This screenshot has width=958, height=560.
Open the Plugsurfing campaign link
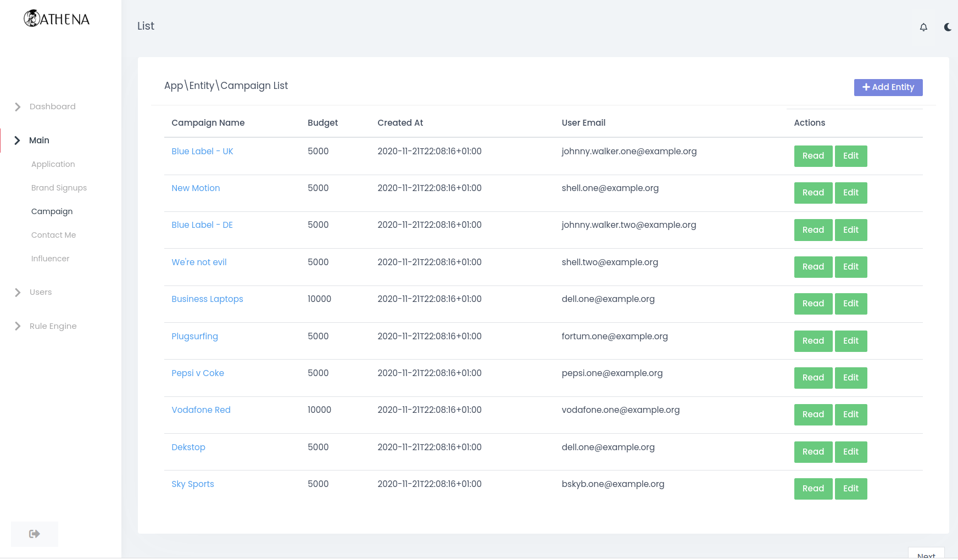[194, 336]
